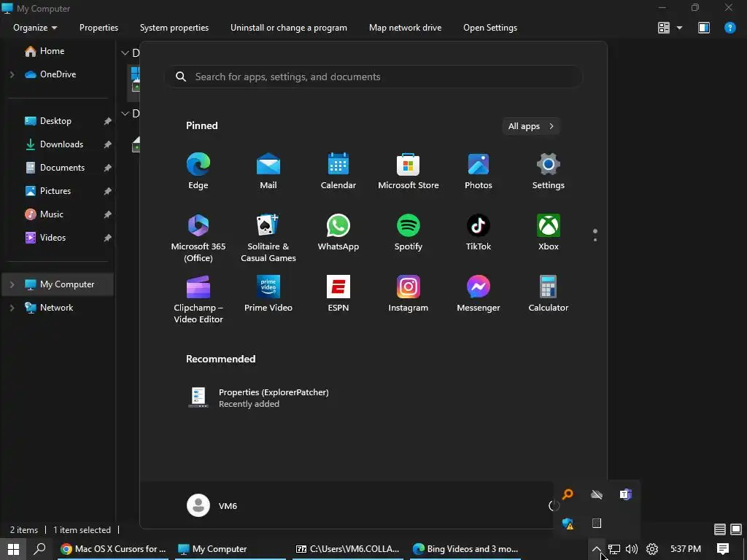This screenshot has width=747, height=560.
Task: Expand the OneDrive tree node
Action: (12, 74)
